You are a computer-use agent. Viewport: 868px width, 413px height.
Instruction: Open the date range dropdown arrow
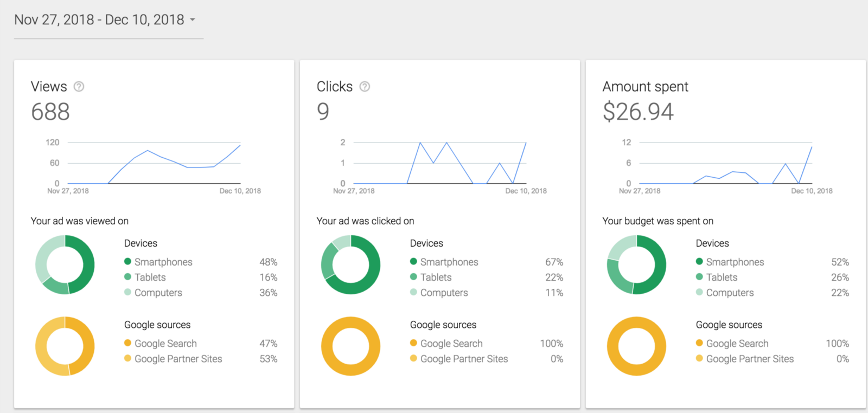tap(193, 20)
